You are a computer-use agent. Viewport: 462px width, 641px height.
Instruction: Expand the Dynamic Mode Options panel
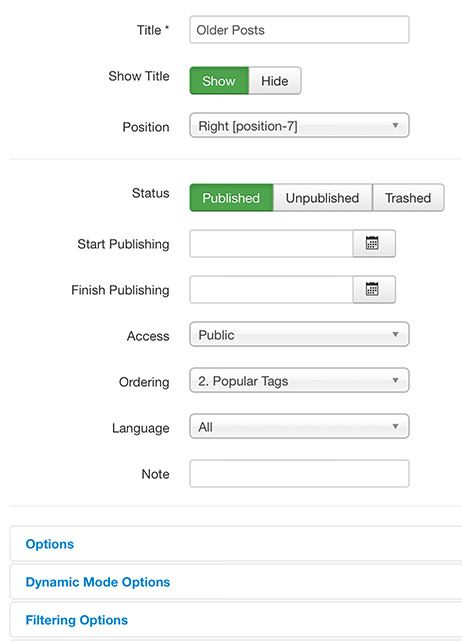click(98, 582)
